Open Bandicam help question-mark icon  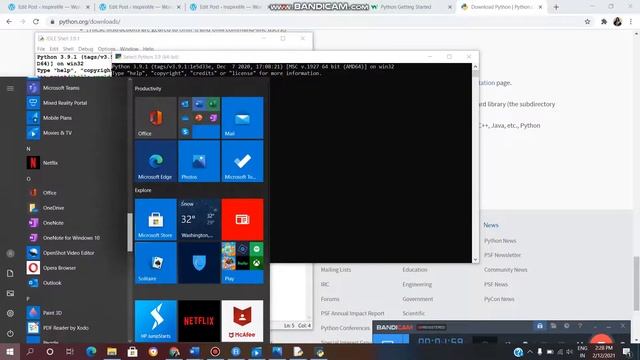pyautogui.click(x=580, y=326)
